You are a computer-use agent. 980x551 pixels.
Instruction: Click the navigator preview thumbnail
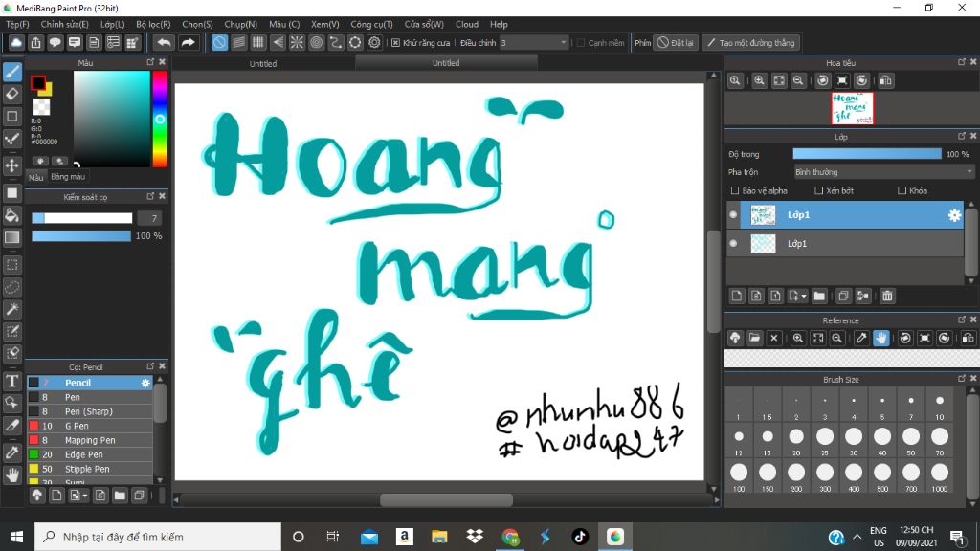click(x=852, y=108)
